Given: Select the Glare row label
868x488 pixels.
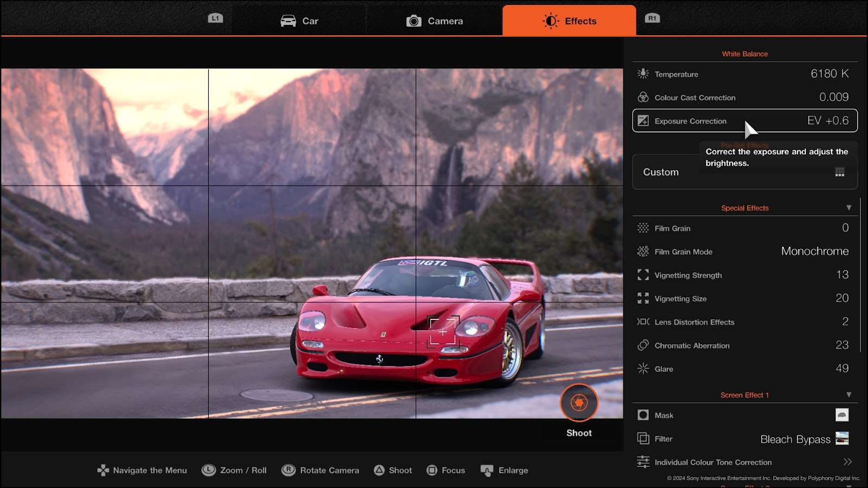Looking at the screenshot, I should (x=663, y=369).
